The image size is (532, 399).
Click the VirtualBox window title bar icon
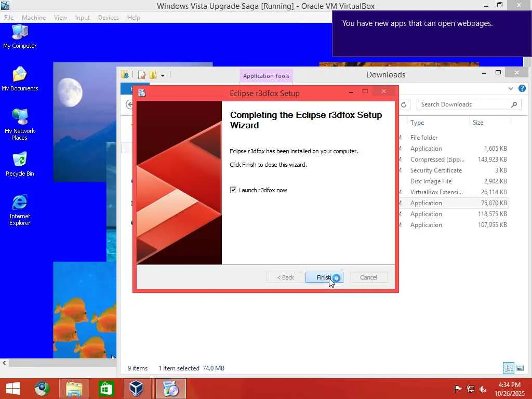(x=5, y=5)
